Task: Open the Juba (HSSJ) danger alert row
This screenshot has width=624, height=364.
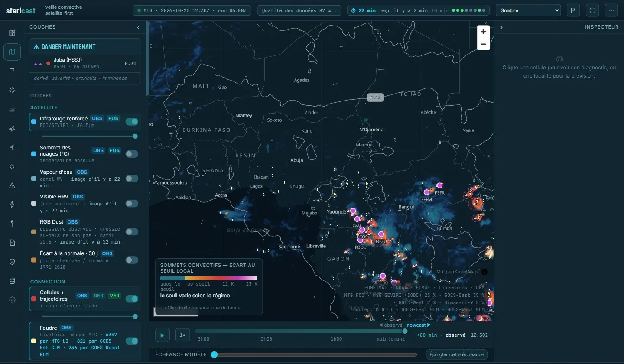Action: point(85,63)
